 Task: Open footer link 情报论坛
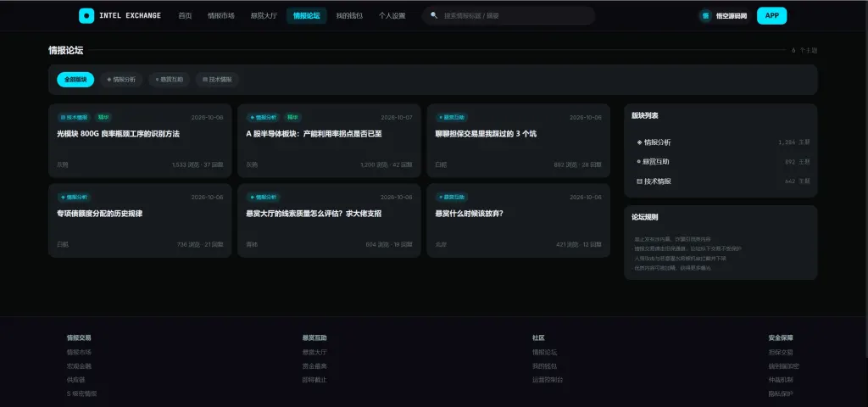point(545,352)
